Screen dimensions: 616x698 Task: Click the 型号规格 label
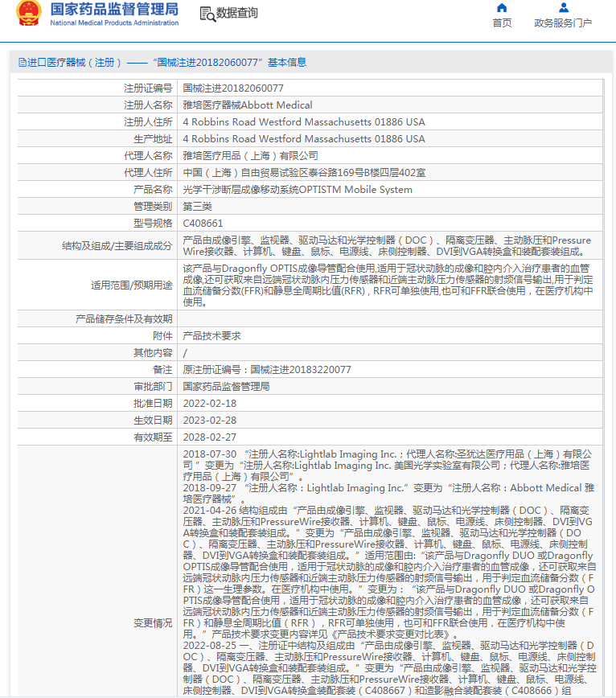(153, 224)
